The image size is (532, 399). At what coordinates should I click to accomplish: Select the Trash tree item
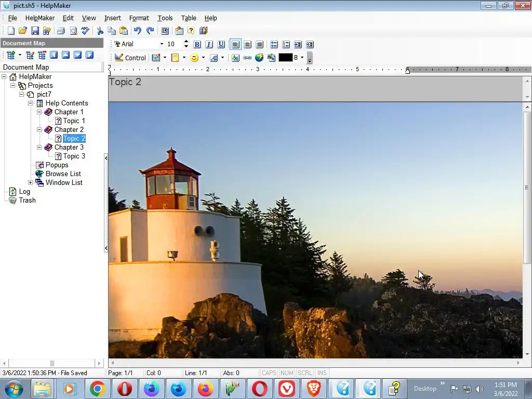pyautogui.click(x=27, y=200)
